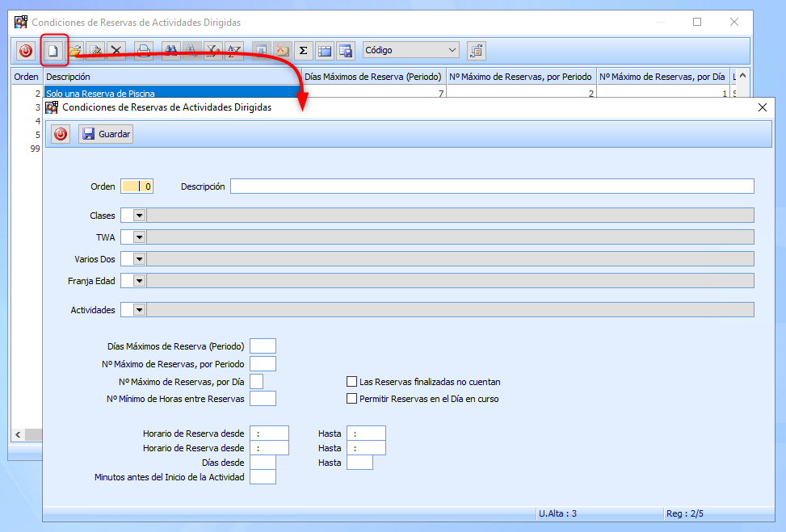Expand the Actividades dropdown arrow
The width and height of the screenshot is (786, 532).
139,310
